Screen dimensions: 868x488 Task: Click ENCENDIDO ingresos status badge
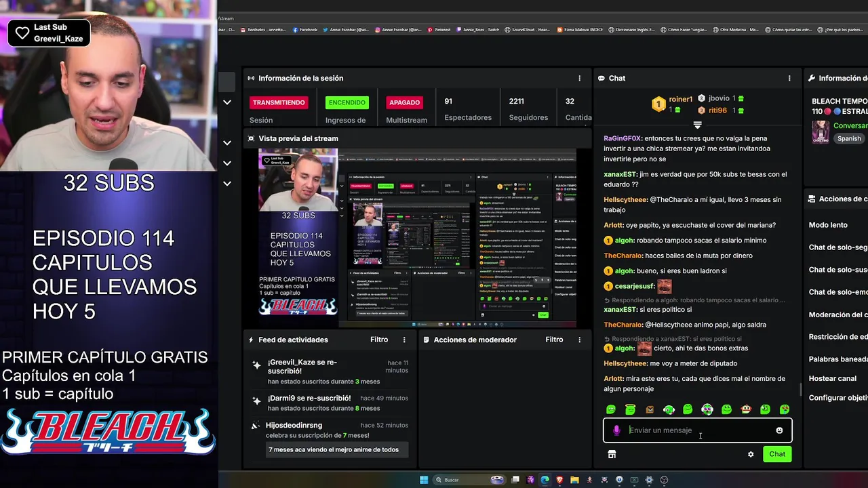point(347,102)
